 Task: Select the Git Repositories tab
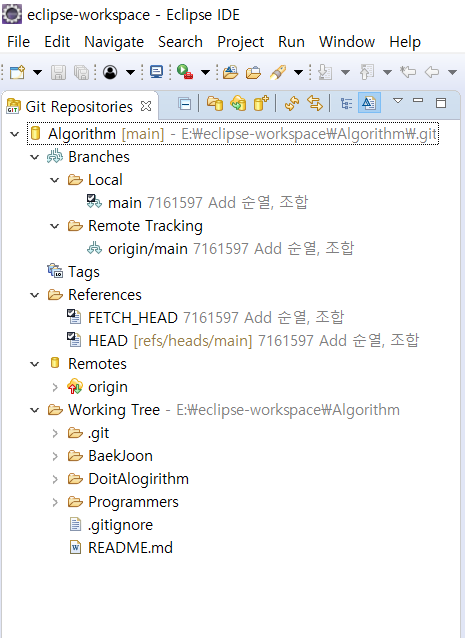[x=79, y=107]
